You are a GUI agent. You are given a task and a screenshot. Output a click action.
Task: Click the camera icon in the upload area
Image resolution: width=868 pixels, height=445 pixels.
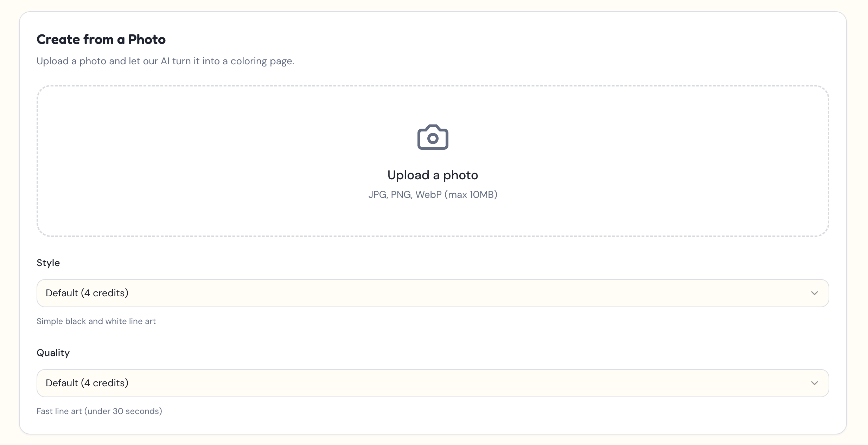tap(433, 137)
